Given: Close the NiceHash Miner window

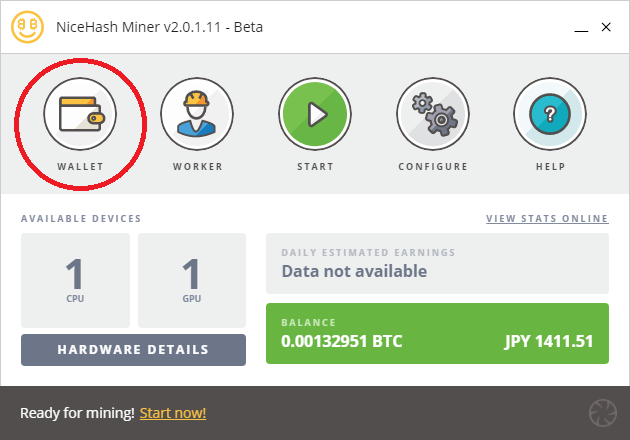Looking at the screenshot, I should coord(606,27).
